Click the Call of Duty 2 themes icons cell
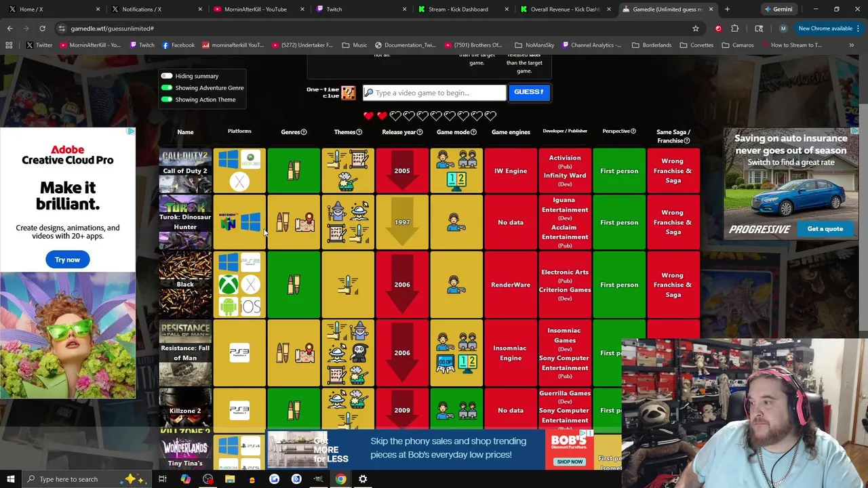Image resolution: width=868 pixels, height=488 pixels. 348,171
